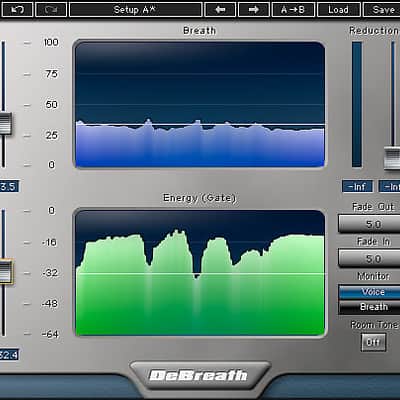Screen dimensions: 400x400
Task: Click the -32 mark on Energy scale
Action: (50, 273)
